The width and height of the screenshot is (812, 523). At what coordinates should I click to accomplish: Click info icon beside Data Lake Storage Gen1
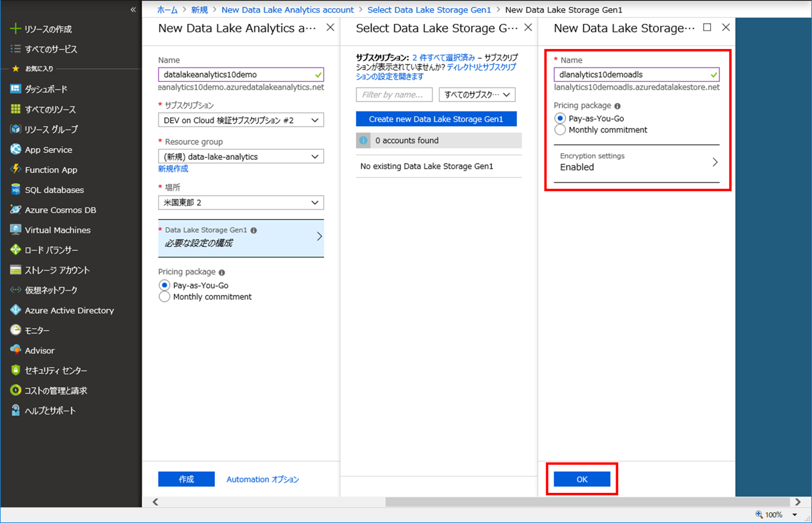click(x=254, y=230)
